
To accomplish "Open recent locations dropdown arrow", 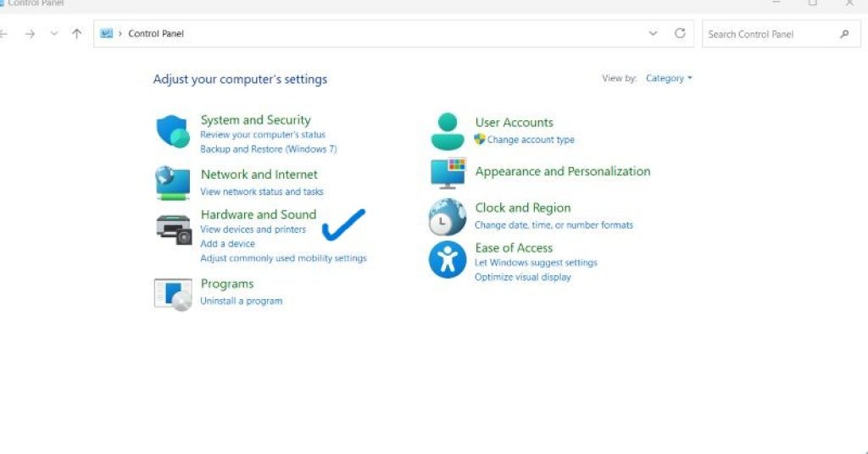I will point(53,34).
